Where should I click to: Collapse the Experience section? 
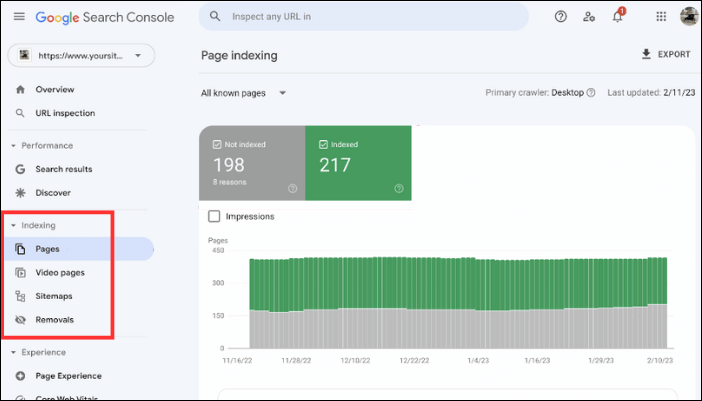click(x=13, y=353)
